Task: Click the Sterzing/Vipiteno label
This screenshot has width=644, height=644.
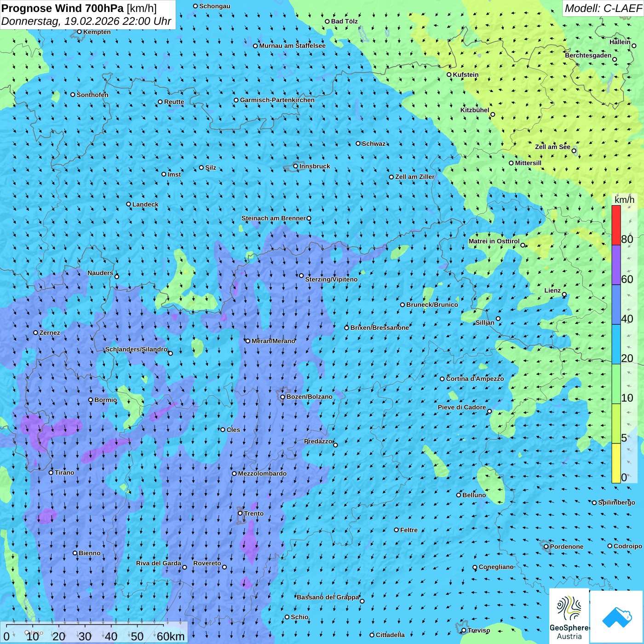Action: tap(331, 279)
